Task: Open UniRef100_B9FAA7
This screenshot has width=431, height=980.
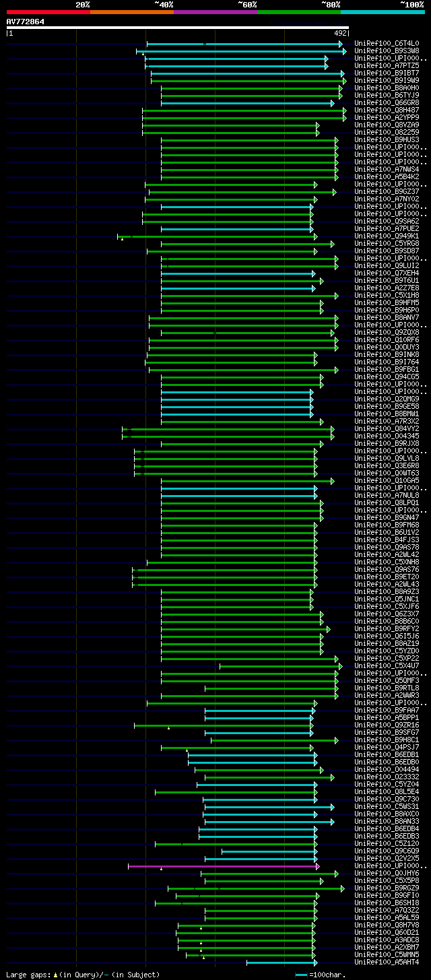Action: (x=387, y=710)
